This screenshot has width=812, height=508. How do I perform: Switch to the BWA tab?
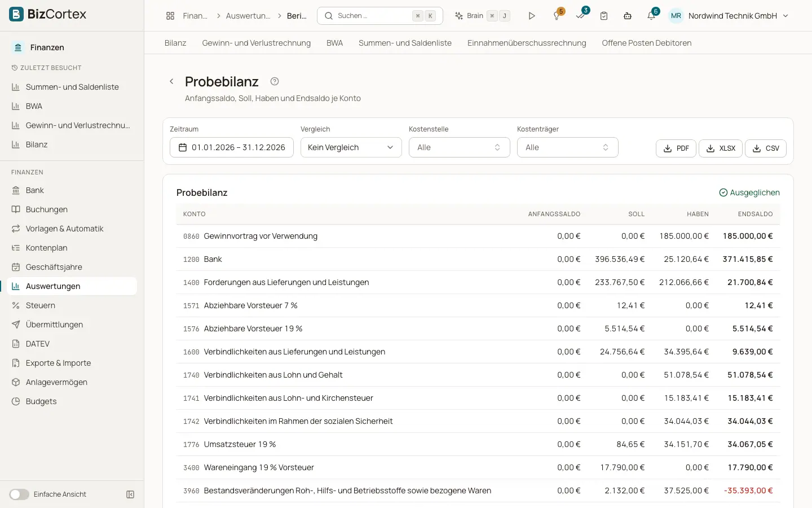pyautogui.click(x=334, y=43)
